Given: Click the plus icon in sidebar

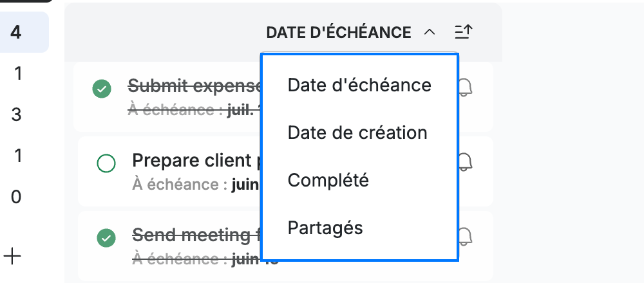Looking at the screenshot, I should coord(12,257).
